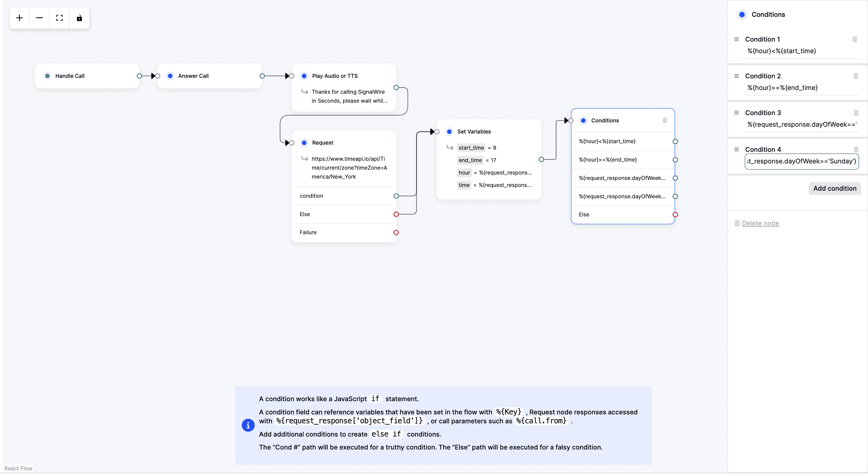The width and height of the screenshot is (868, 476).
Task: Click the Conditions node input handle
Action: (x=571, y=120)
